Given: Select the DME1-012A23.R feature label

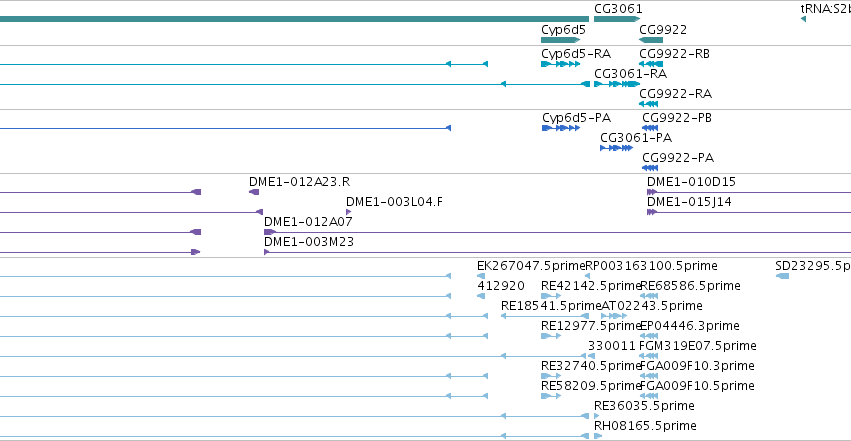Looking at the screenshot, I should (x=300, y=182).
